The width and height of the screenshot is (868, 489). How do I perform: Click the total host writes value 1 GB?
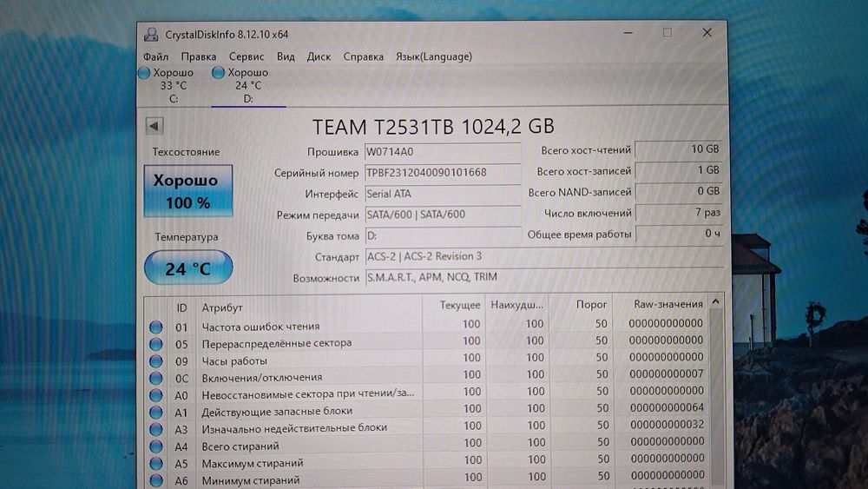[679, 170]
